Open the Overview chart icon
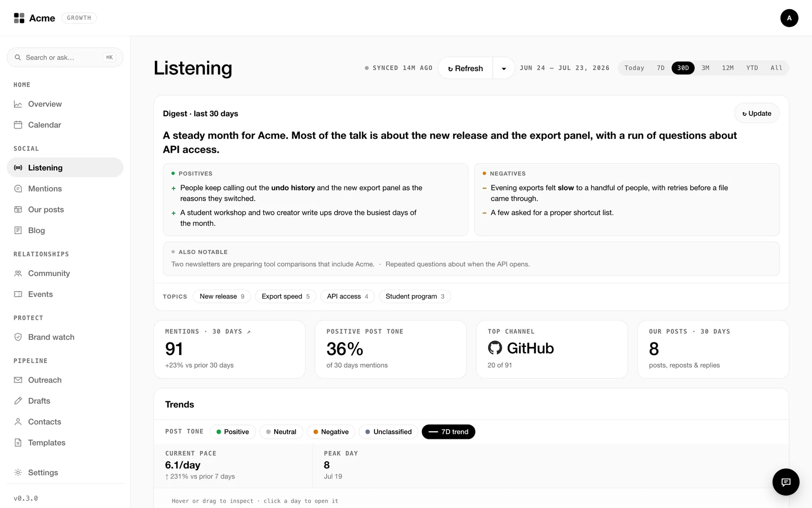812x508 pixels. click(18, 104)
